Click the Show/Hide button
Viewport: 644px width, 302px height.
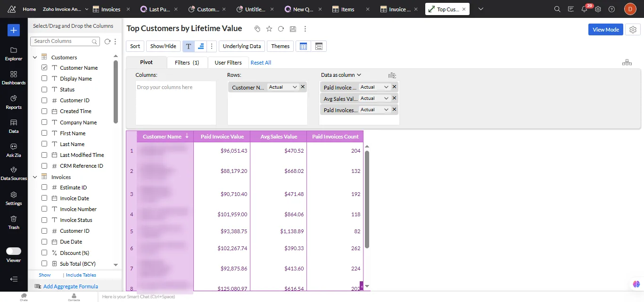[163, 46]
